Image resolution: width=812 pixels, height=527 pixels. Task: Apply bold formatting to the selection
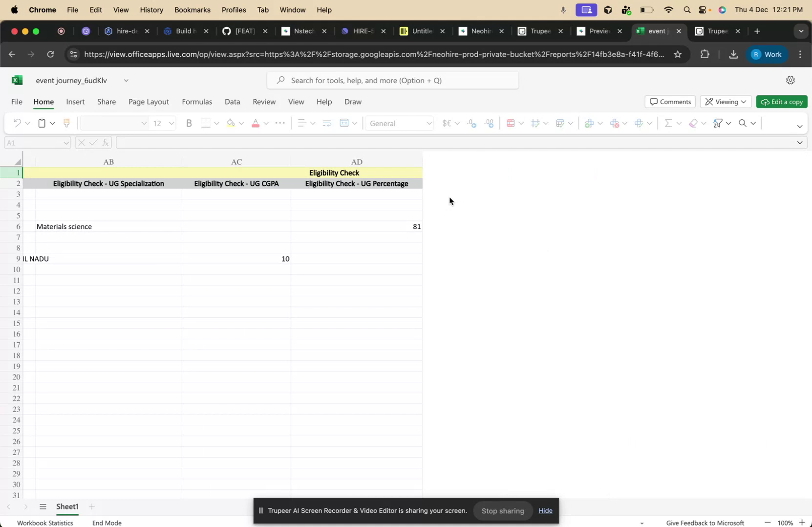pyautogui.click(x=189, y=123)
